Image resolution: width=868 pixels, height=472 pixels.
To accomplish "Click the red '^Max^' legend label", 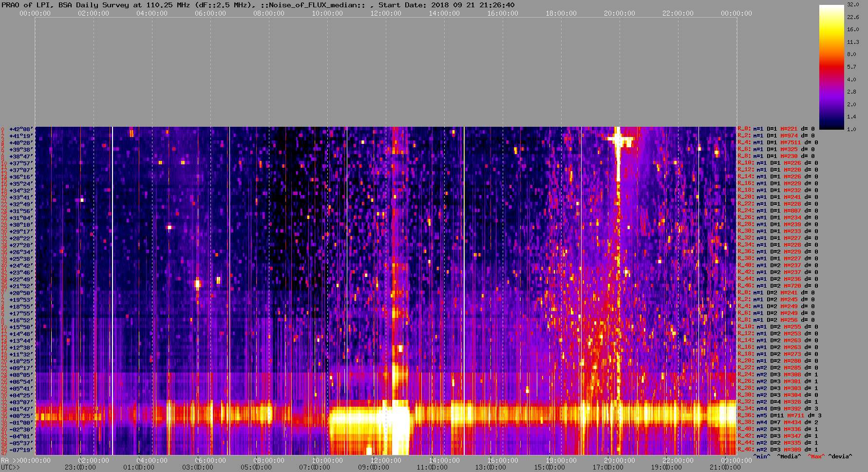I will click(815, 456).
